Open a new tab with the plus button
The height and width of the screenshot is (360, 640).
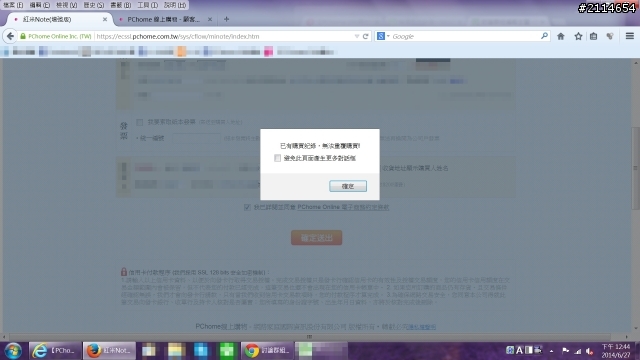tap(227, 19)
